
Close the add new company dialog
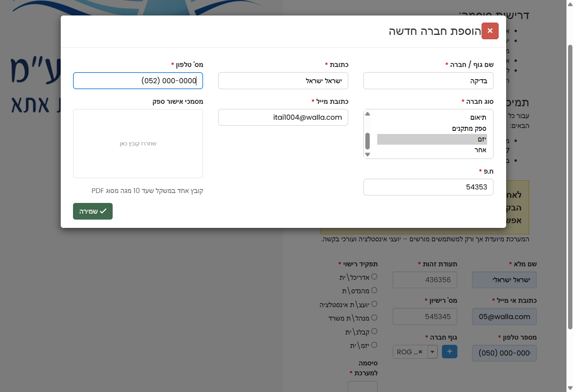490,31
